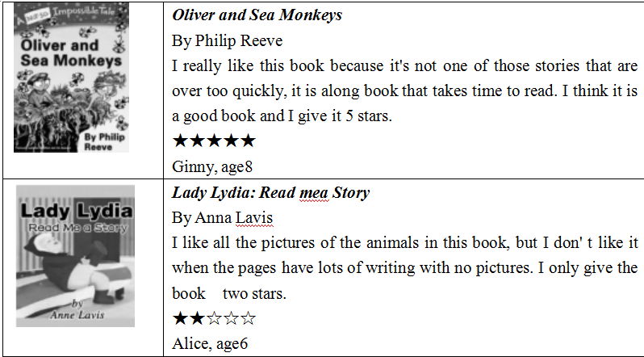The width and height of the screenshot is (644, 357).
Task: Click the first star in Oliver rating
Action: pyautogui.click(x=180, y=141)
